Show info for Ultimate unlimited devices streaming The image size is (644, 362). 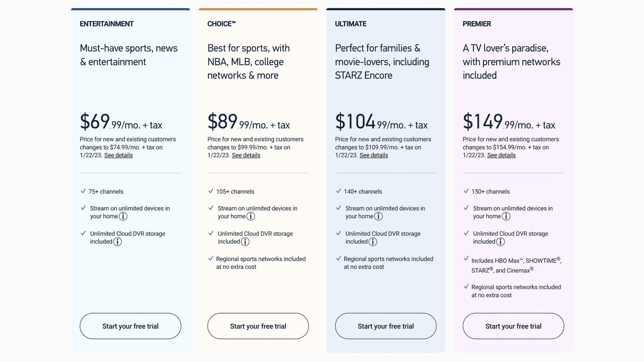(378, 216)
